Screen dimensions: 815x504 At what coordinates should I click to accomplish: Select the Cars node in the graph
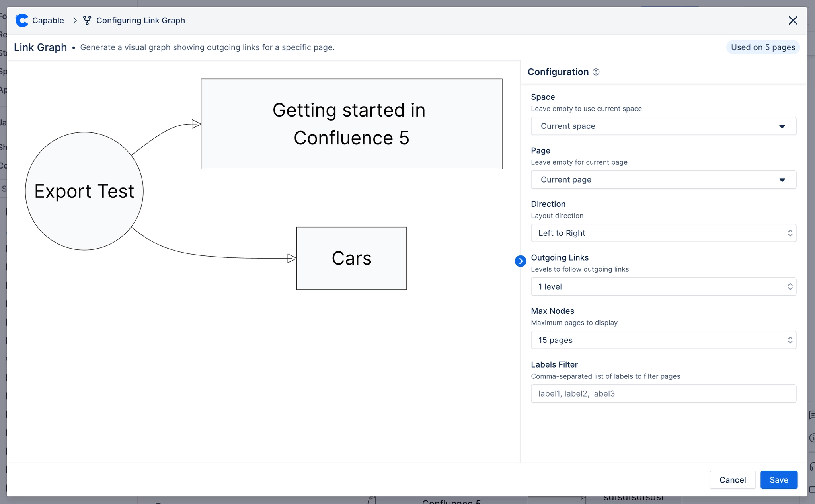tap(351, 258)
